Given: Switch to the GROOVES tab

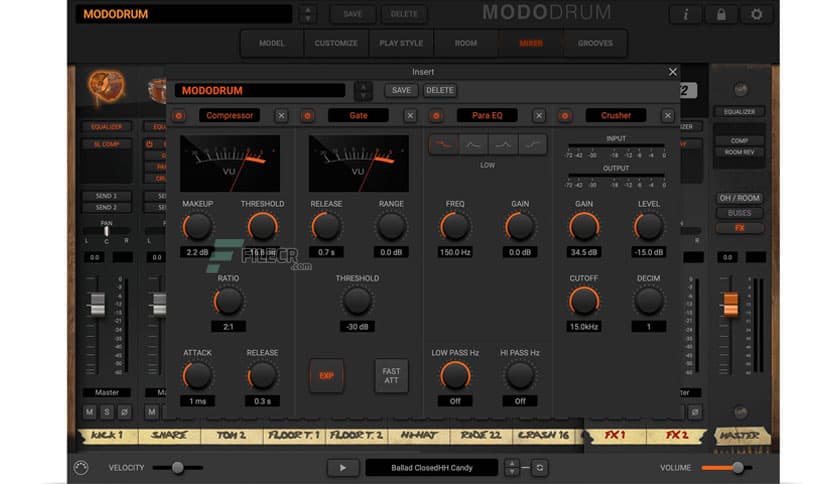Looking at the screenshot, I should [596, 43].
